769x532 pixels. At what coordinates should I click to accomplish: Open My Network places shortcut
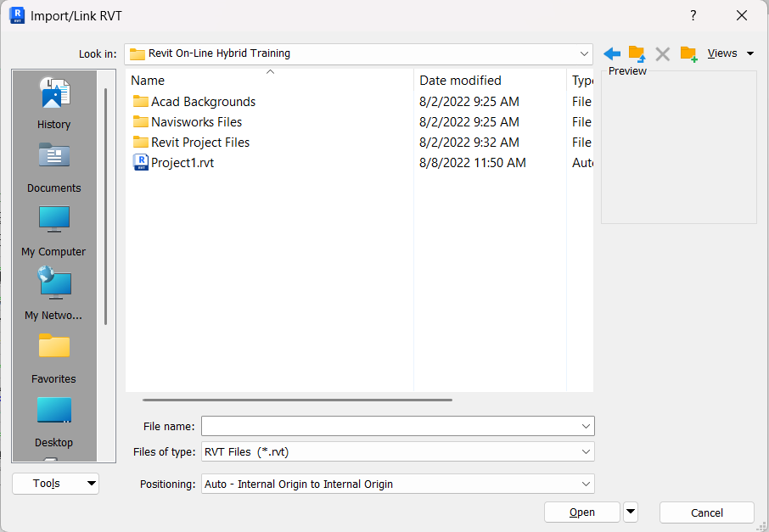54,294
